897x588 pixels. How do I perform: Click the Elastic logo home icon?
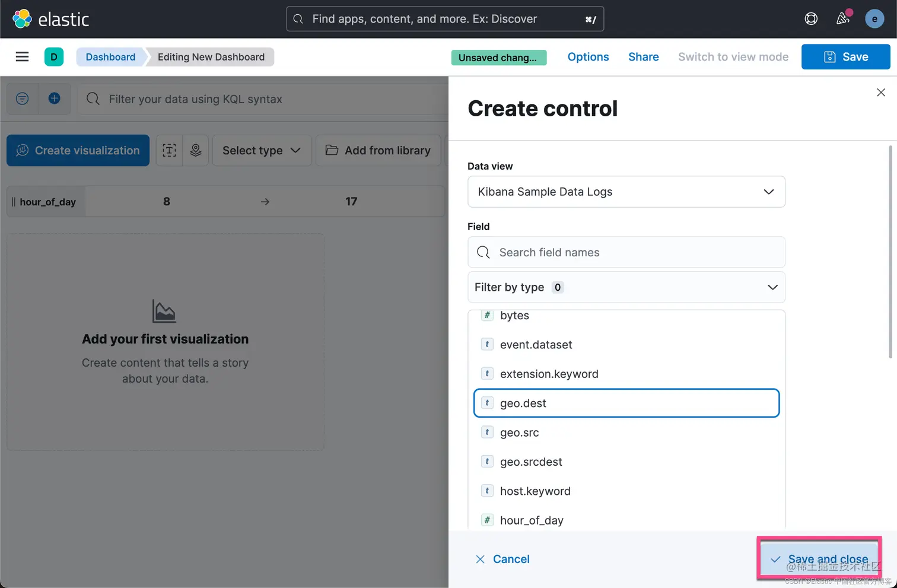22,19
